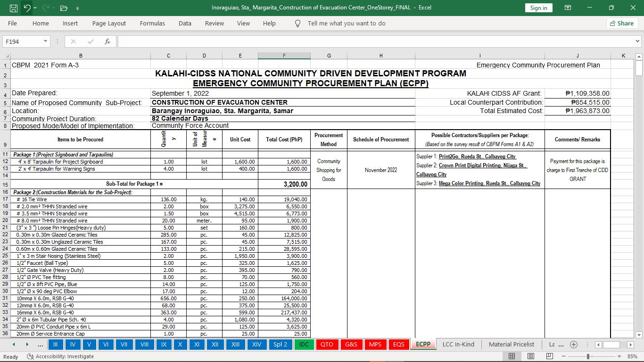Sign in to the Office account
Screen dimensions: 644x362
(538, 8)
